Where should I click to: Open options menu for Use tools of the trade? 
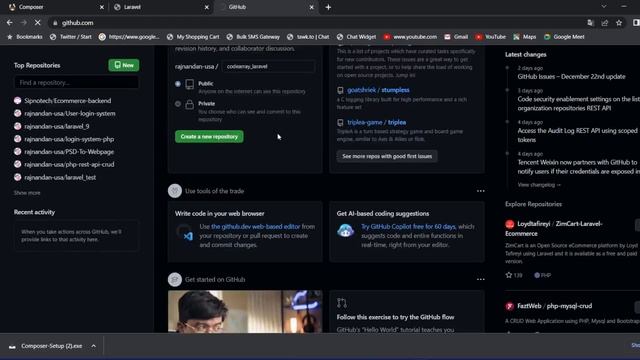pos(480,191)
